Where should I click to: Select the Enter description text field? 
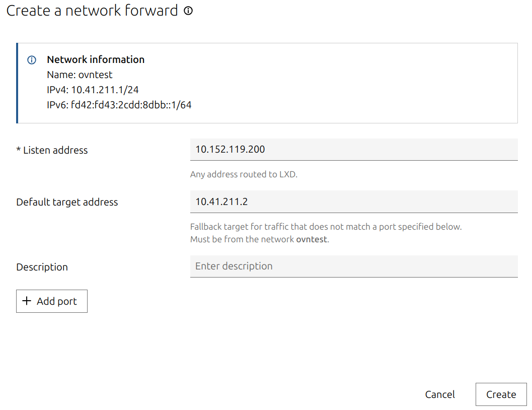[353, 266]
